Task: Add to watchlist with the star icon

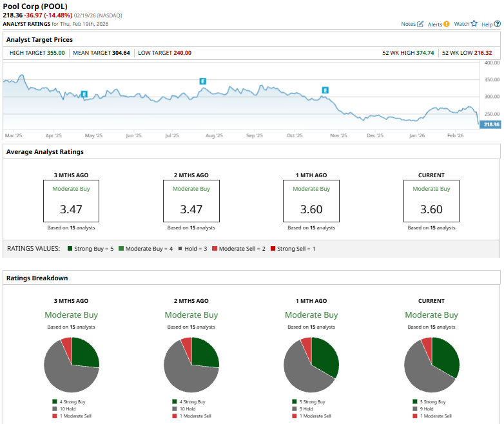Action: tap(474, 24)
